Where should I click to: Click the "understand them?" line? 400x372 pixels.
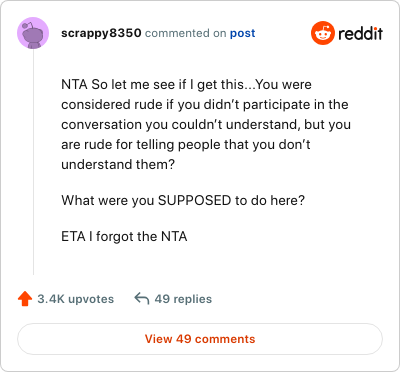[118, 164]
